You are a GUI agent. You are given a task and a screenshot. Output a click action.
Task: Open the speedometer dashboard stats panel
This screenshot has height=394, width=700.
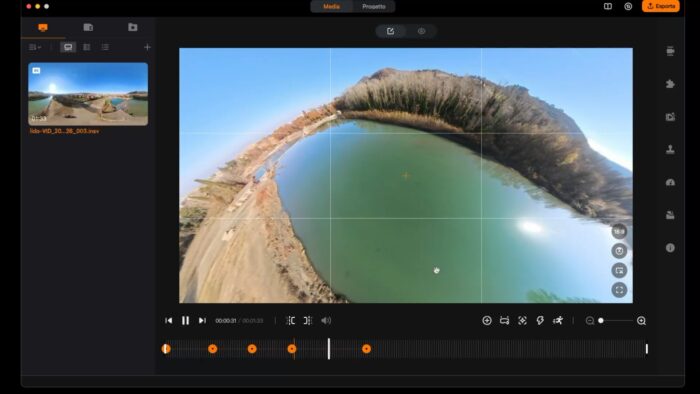[x=670, y=182]
